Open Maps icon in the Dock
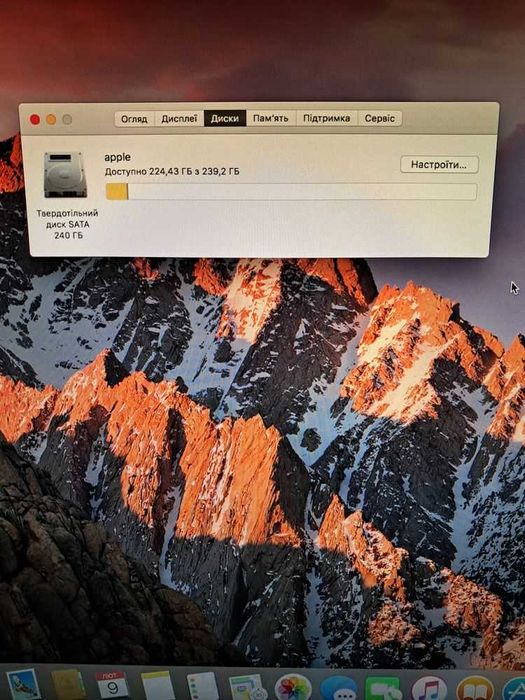Screen dimensions: 525x700 (246, 688)
